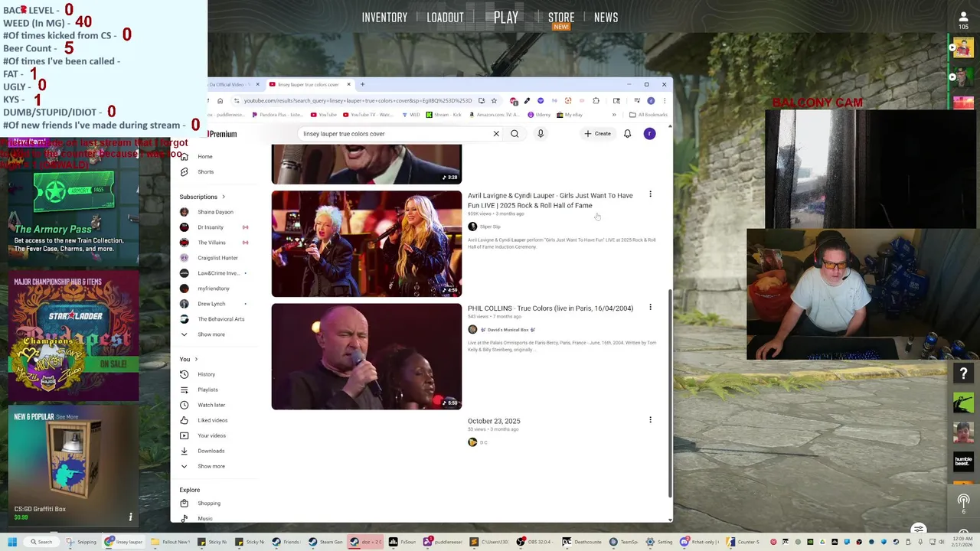
Task: Click Avril Lavigne and Cyndi Lauper thumbnail
Action: tap(367, 244)
